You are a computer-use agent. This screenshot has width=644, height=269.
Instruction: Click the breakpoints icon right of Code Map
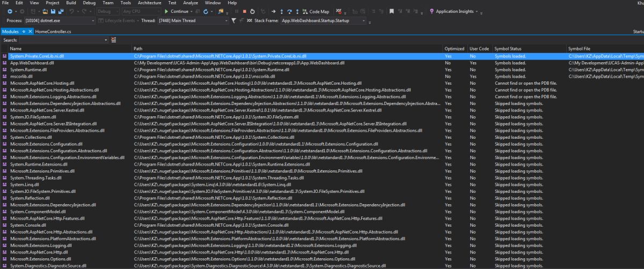[x=339, y=11]
